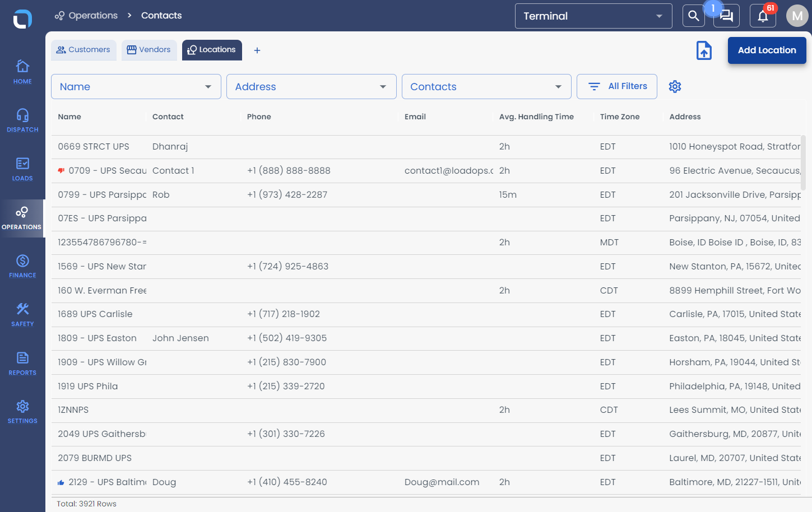Open the Finance sidebar section
This screenshot has width=812, height=512.
(x=22, y=266)
